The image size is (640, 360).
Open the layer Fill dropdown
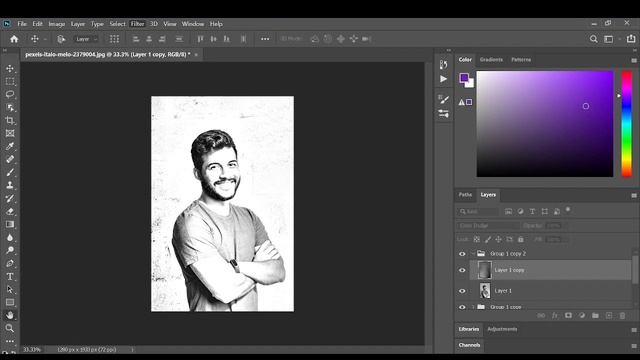[556, 239]
